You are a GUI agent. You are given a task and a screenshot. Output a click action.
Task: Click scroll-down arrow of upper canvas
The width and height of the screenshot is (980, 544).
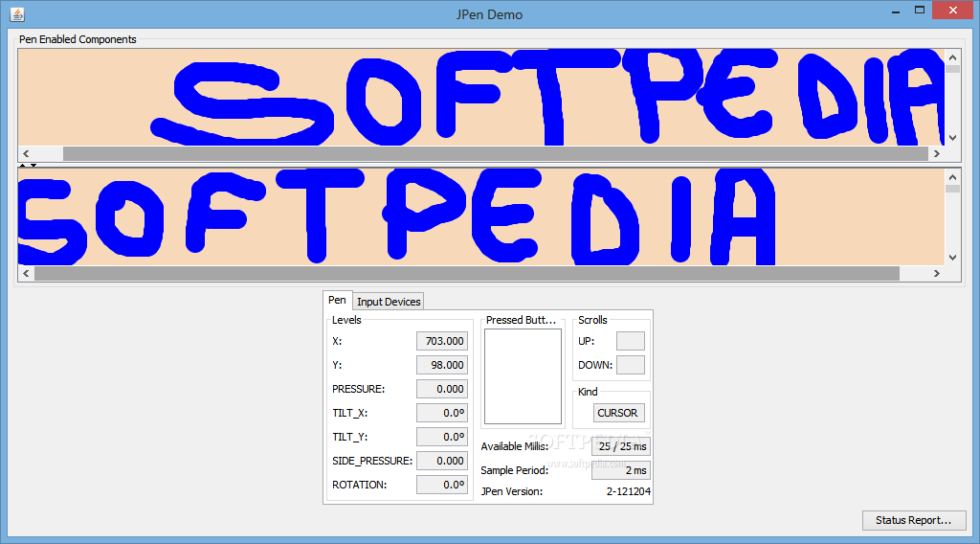(x=952, y=138)
